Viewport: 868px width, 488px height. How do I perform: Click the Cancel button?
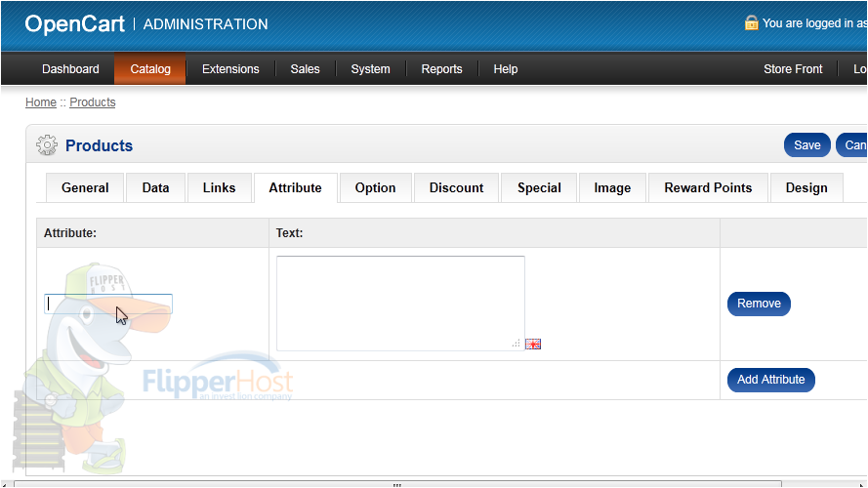(x=852, y=145)
